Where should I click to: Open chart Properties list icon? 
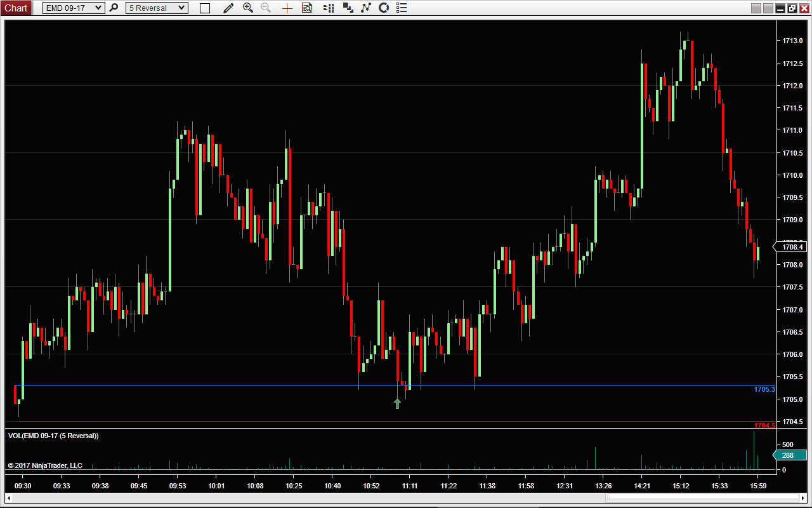(402, 8)
